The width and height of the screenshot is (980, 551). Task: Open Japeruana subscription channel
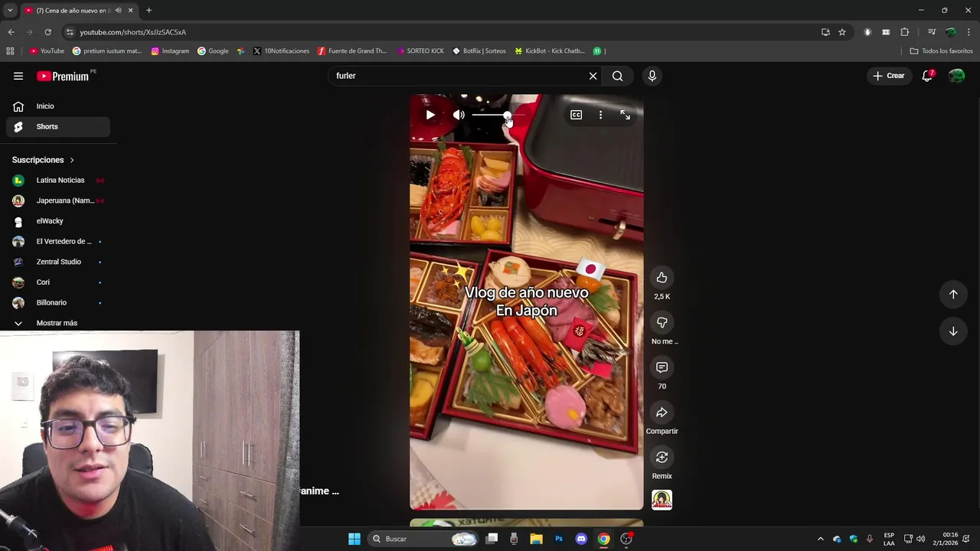(x=58, y=201)
